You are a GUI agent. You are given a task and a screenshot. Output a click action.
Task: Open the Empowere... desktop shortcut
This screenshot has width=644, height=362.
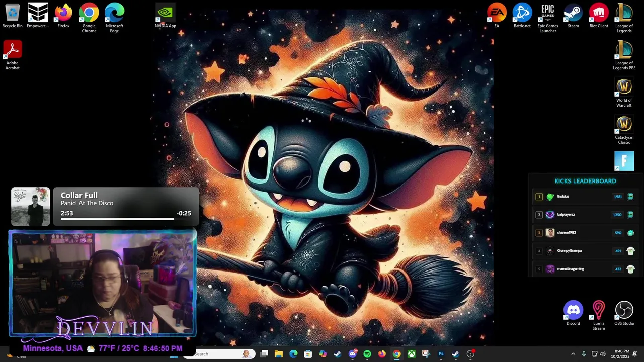[38, 16]
